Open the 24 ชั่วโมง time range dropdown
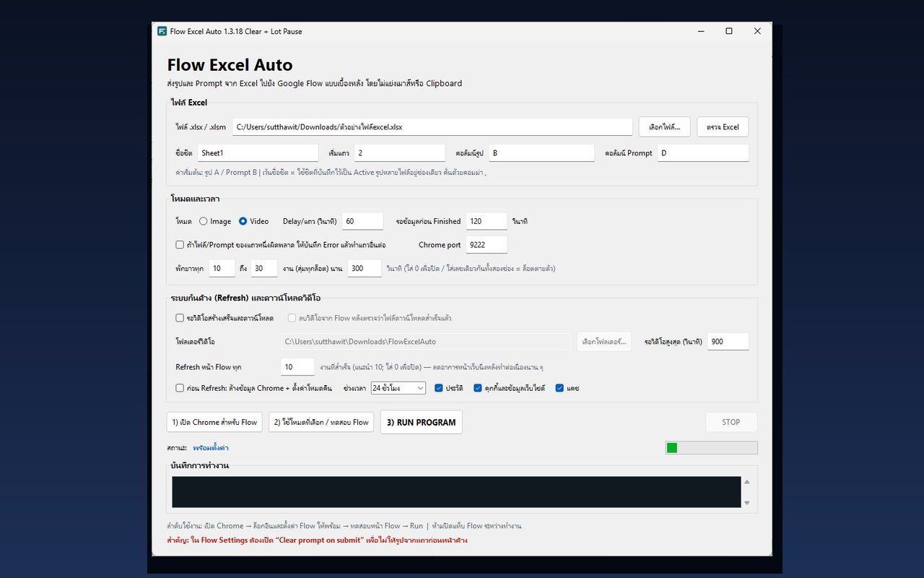The width and height of the screenshot is (924, 578). click(398, 388)
